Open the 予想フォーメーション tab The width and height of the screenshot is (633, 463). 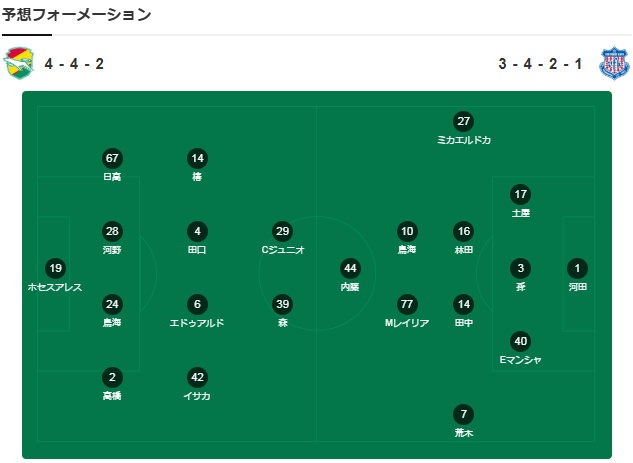click(x=77, y=15)
